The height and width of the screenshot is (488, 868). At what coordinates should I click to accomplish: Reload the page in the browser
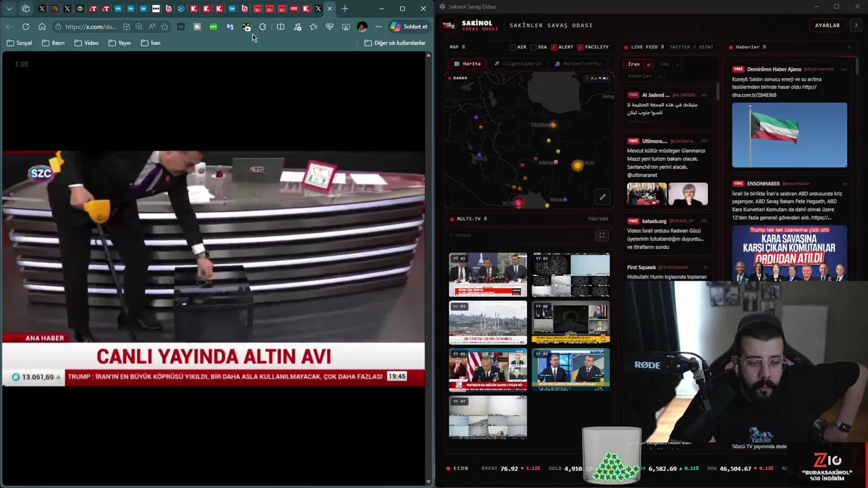26,26
